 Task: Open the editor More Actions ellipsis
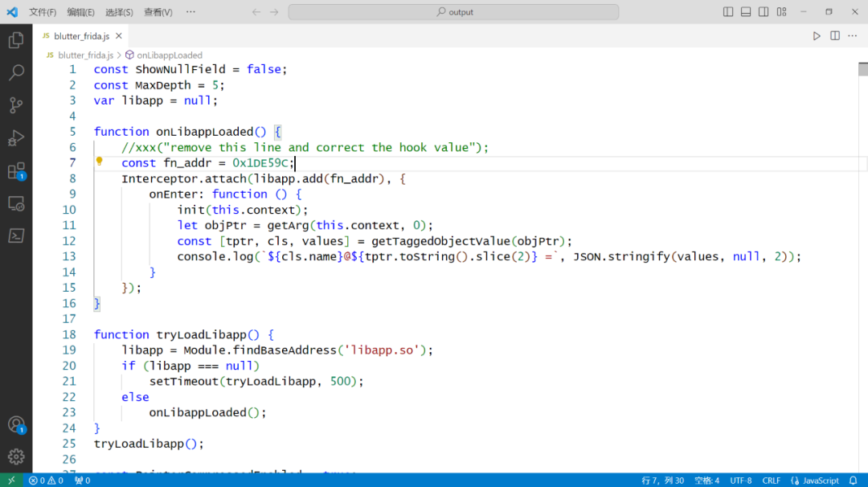(853, 36)
